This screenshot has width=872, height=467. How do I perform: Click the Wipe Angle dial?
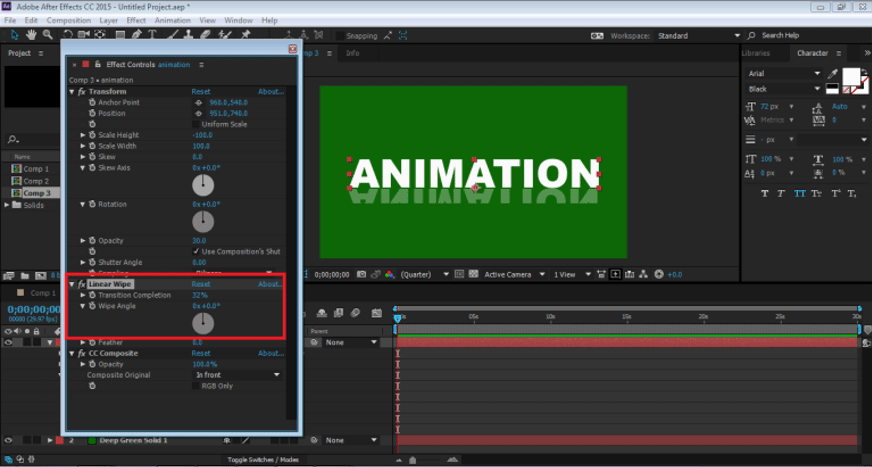tap(203, 324)
